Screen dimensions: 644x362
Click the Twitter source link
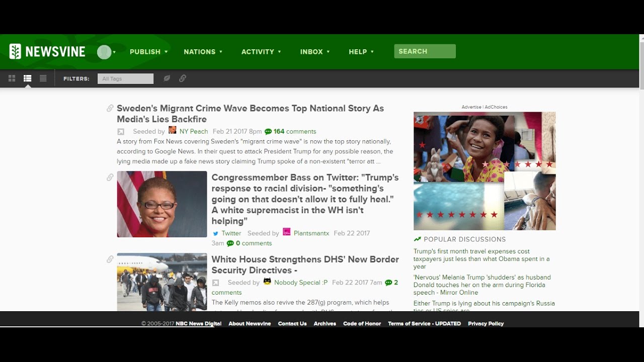231,233
